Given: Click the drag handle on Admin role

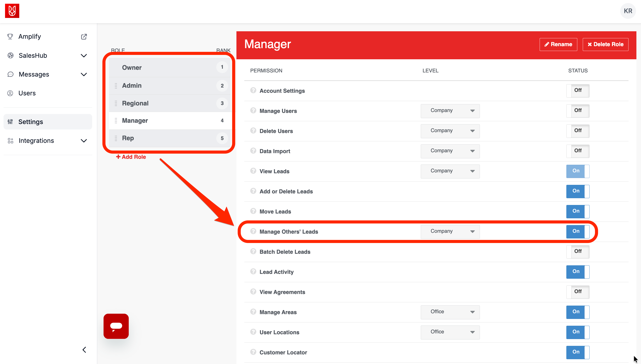Looking at the screenshot, I should pyautogui.click(x=116, y=86).
